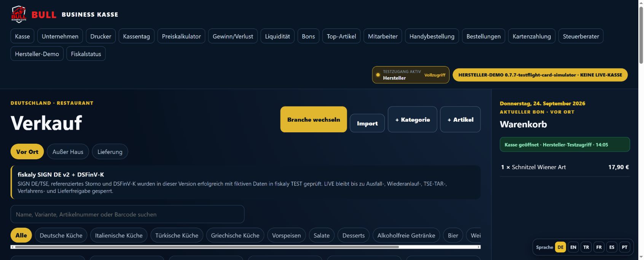Open the Unternehmen section

(x=60, y=36)
